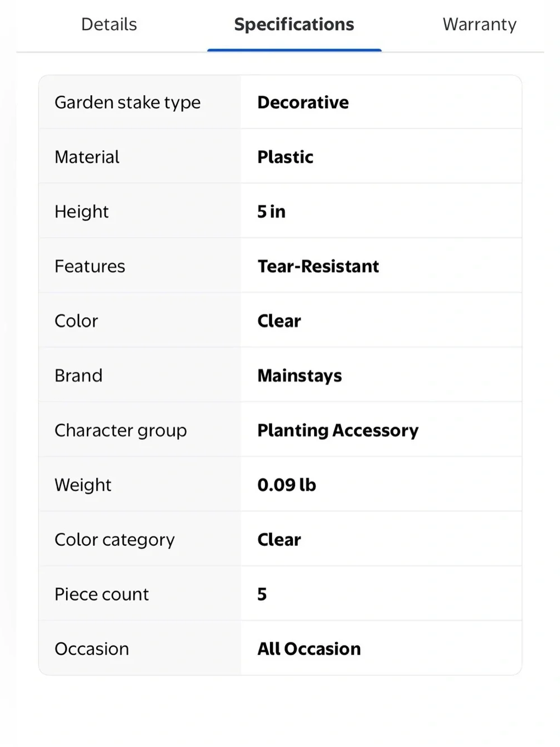Screen dimensions: 560x747
Task: Select the All Occasion value
Action: (x=309, y=649)
